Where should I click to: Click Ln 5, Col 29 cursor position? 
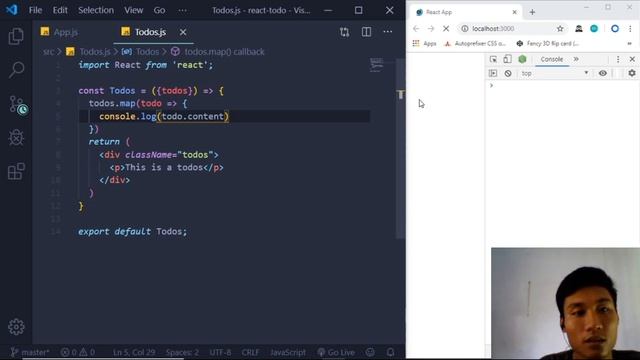134,352
